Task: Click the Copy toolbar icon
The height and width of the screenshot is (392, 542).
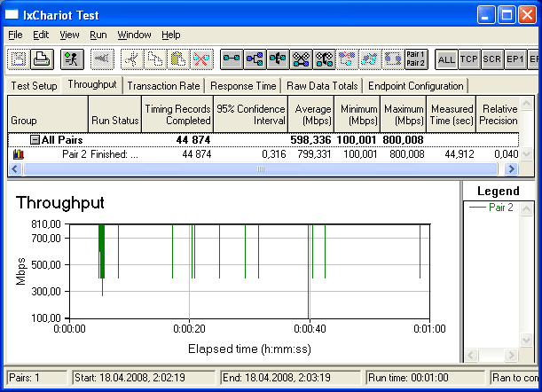Action: (x=155, y=59)
